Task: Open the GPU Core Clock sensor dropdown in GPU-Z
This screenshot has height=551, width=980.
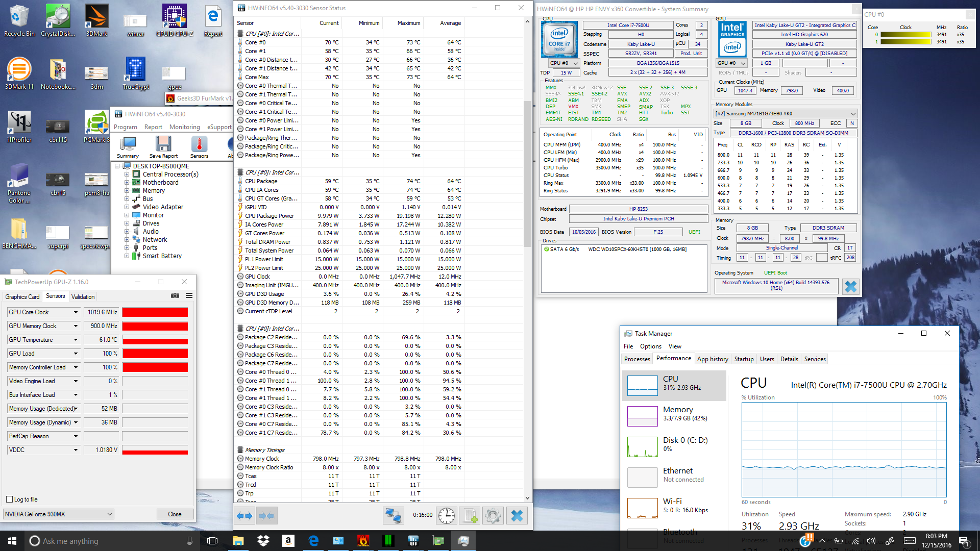Action: pos(76,312)
